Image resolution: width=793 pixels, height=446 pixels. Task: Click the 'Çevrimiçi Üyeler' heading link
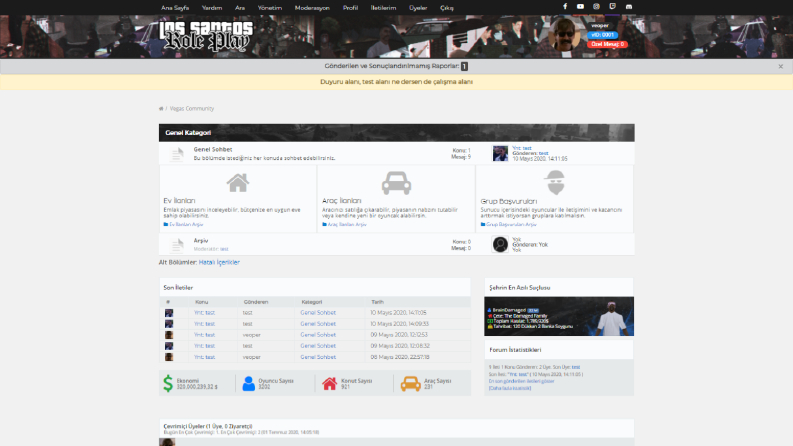point(208,426)
